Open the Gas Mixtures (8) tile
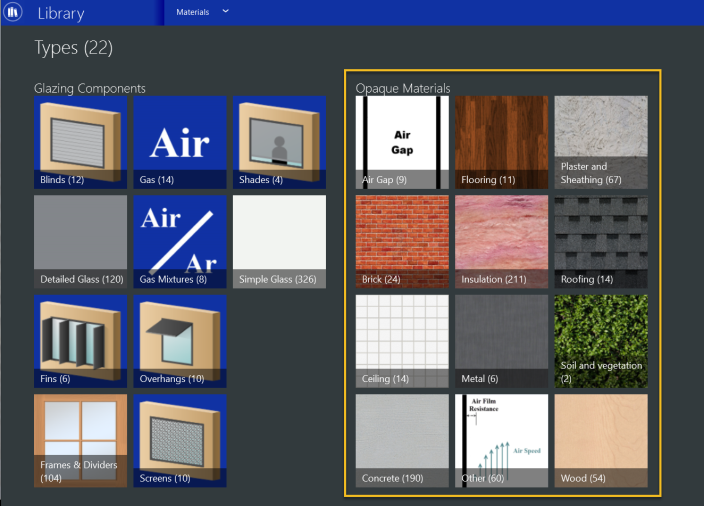The height and width of the screenshot is (506, 704). (x=180, y=242)
